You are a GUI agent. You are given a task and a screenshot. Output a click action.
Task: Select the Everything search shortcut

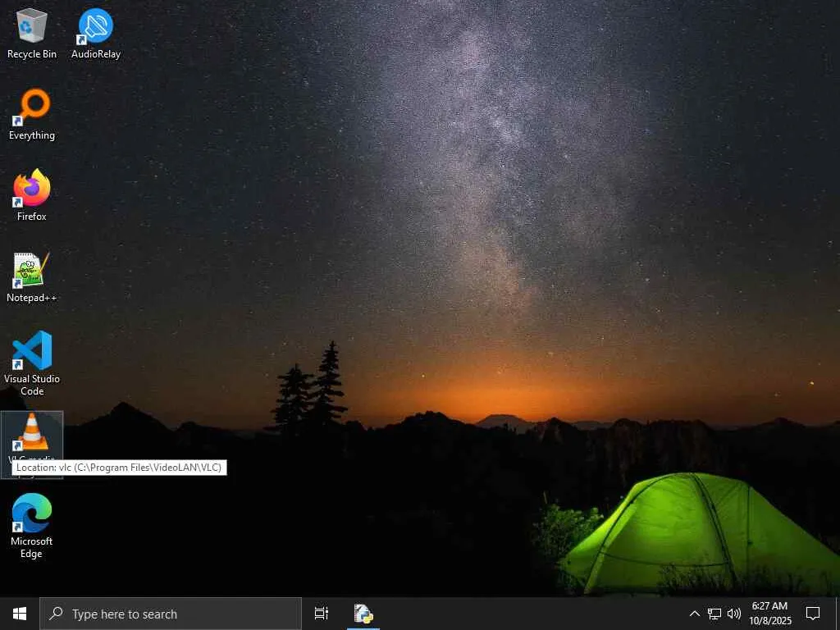tap(32, 114)
